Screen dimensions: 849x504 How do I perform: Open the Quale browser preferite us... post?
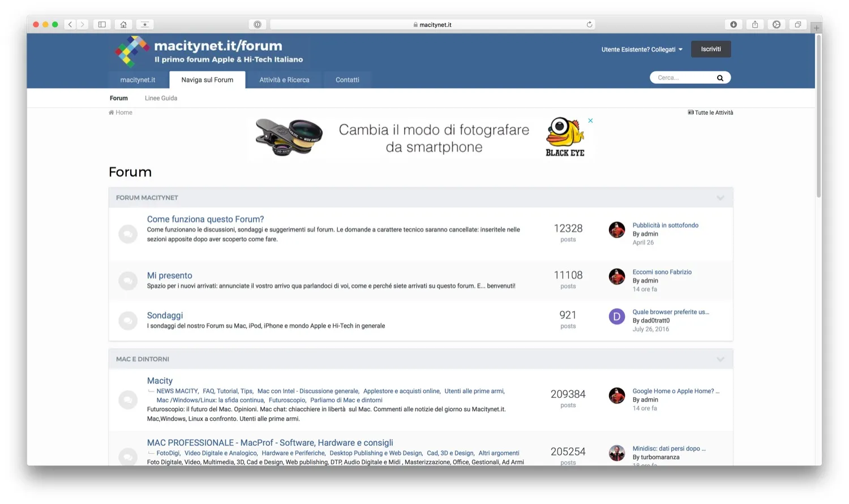tap(671, 312)
